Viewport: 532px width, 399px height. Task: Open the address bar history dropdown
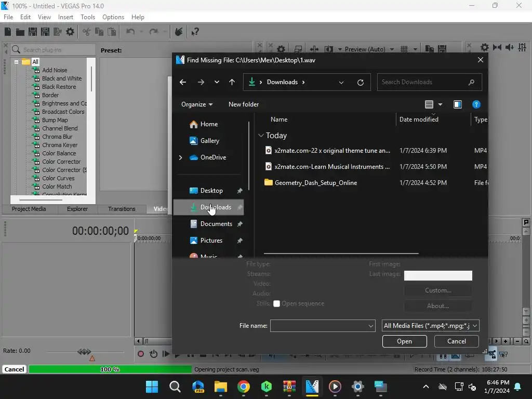point(341,83)
